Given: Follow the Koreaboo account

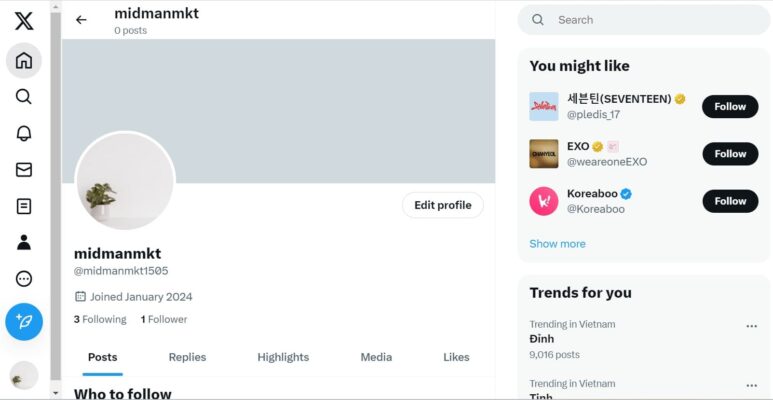Looking at the screenshot, I should point(729,201).
